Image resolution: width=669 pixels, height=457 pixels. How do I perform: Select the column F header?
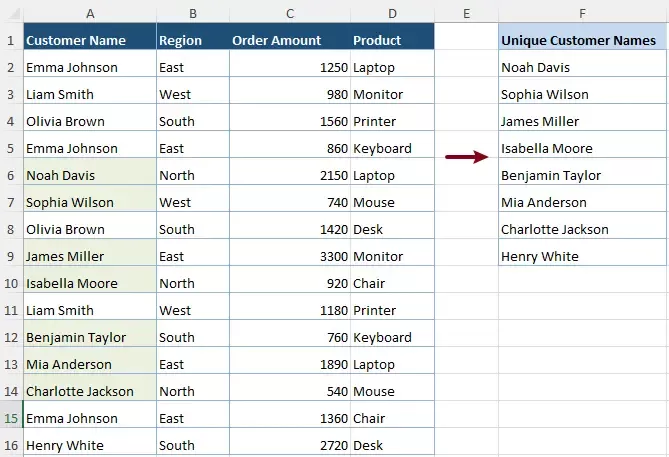coord(582,14)
